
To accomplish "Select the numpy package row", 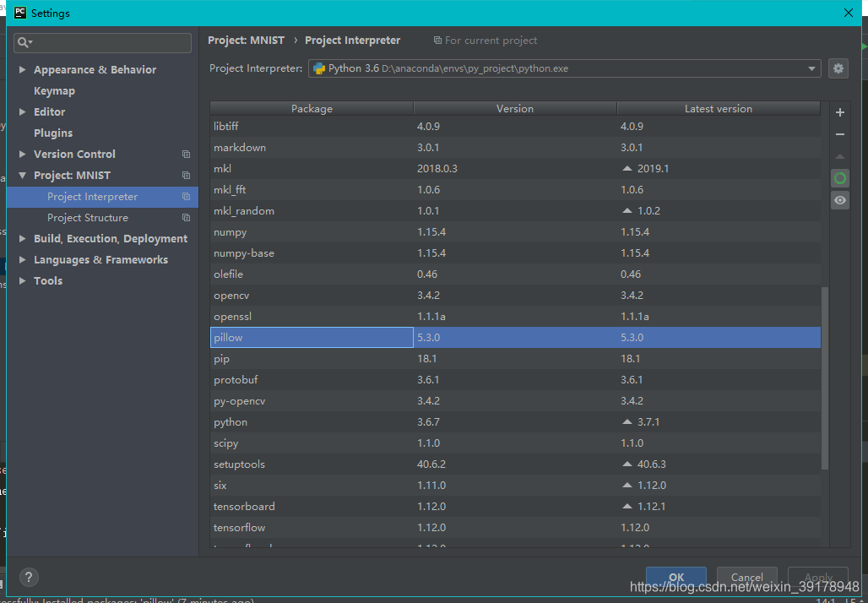I will [515, 232].
